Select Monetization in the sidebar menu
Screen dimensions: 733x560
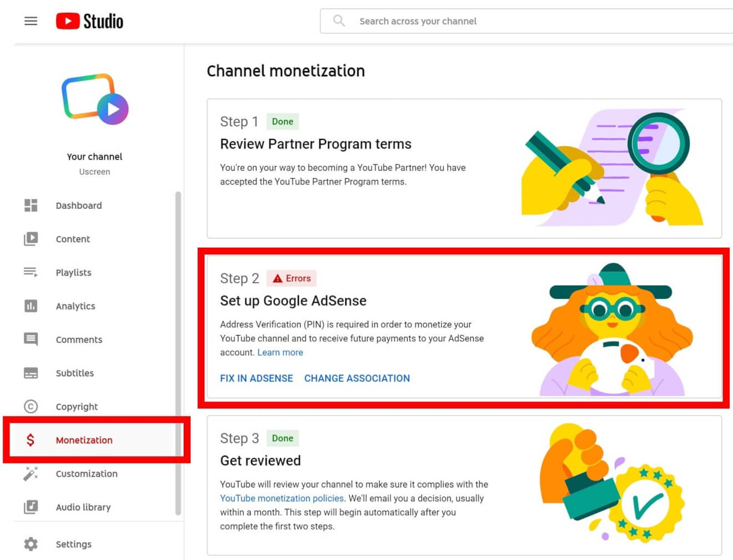[84, 439]
